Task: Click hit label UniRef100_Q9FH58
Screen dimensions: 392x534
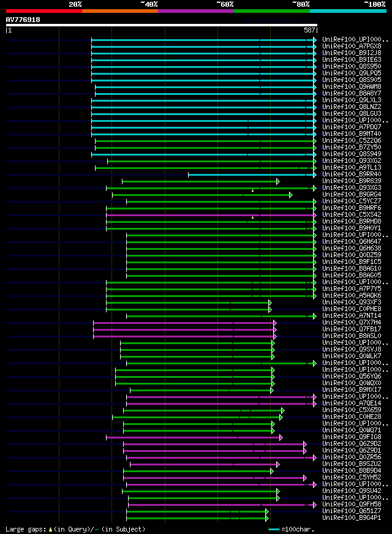Action: (x=352, y=505)
